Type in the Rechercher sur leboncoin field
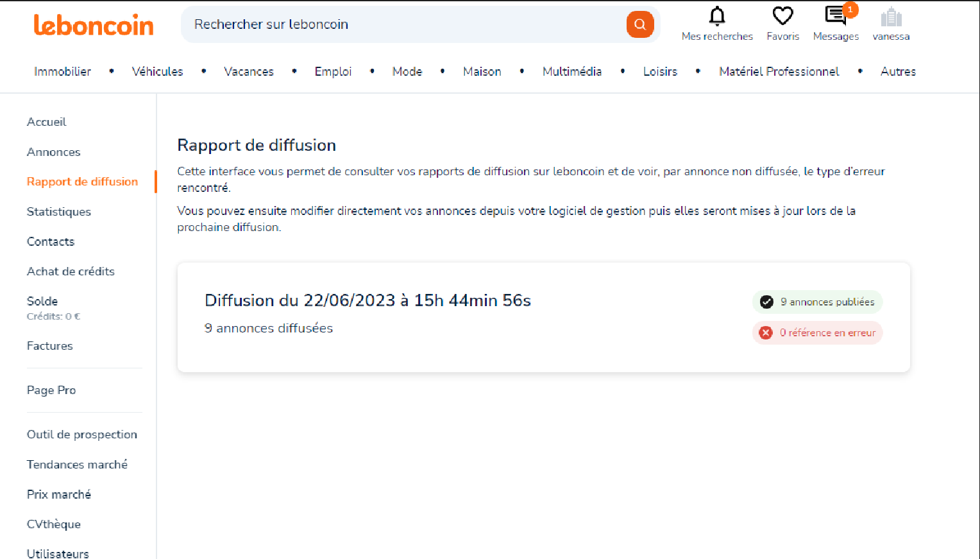 404,24
